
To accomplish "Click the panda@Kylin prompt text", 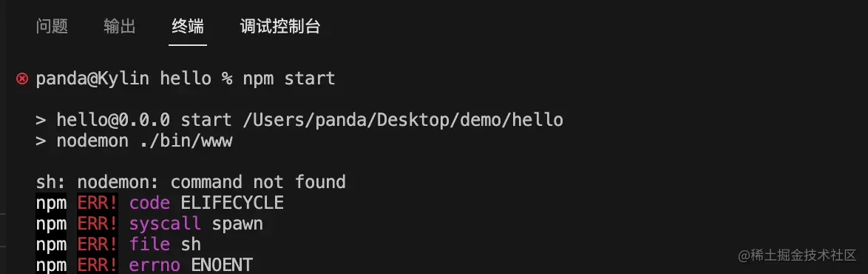I will coord(93,78).
